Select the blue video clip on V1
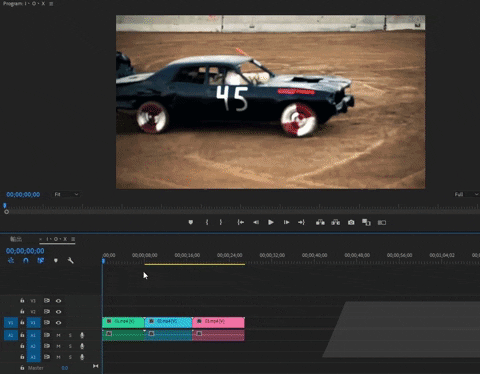This screenshot has width=480, height=374. coord(168,322)
